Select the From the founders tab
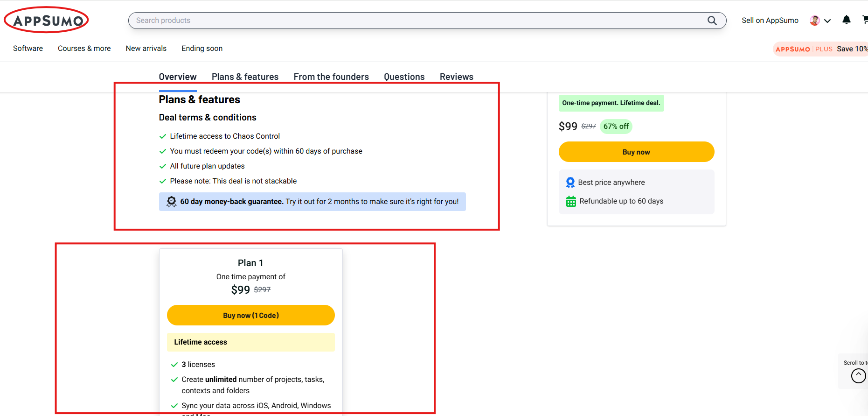Screen dimensions: 868x416 (331, 77)
